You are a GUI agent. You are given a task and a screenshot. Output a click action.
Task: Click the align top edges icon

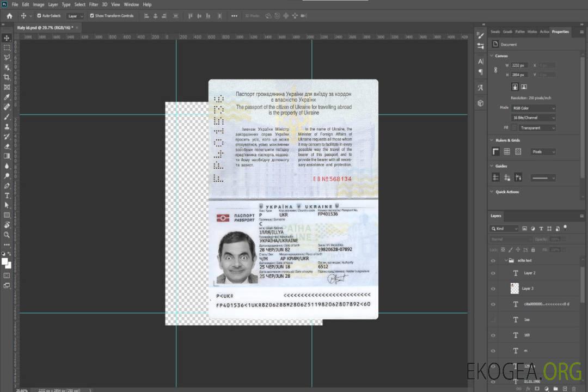click(x=190, y=16)
